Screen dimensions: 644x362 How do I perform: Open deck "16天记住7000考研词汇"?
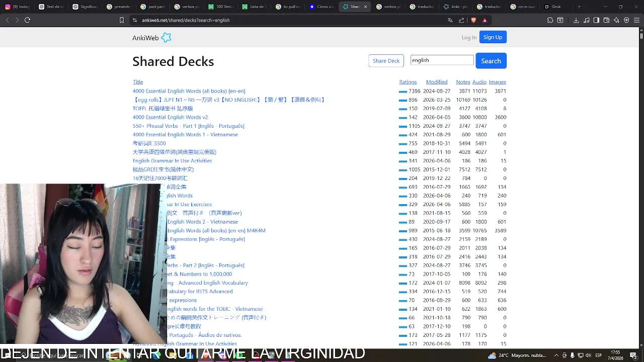pyautogui.click(x=160, y=178)
